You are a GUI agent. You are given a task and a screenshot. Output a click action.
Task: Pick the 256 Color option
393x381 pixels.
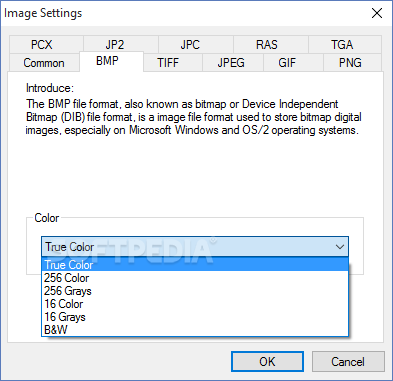(x=195, y=278)
